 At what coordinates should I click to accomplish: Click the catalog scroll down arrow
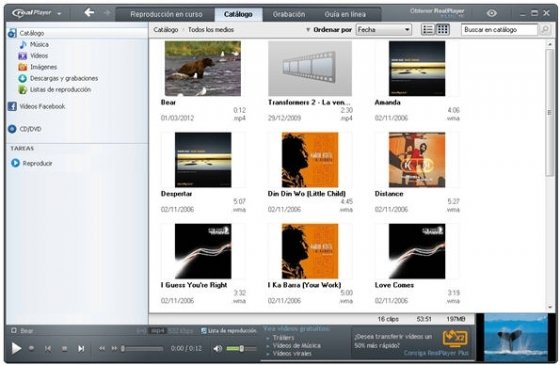point(549,307)
